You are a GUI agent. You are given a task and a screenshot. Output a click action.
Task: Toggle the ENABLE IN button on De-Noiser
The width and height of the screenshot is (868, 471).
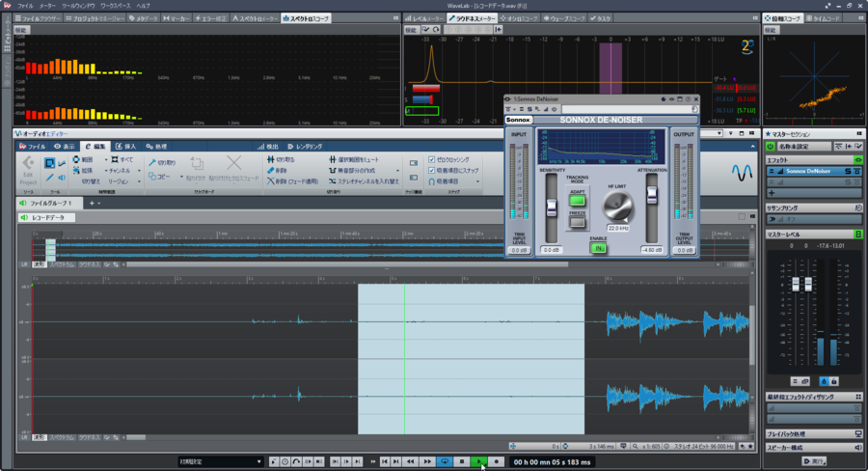pos(598,248)
